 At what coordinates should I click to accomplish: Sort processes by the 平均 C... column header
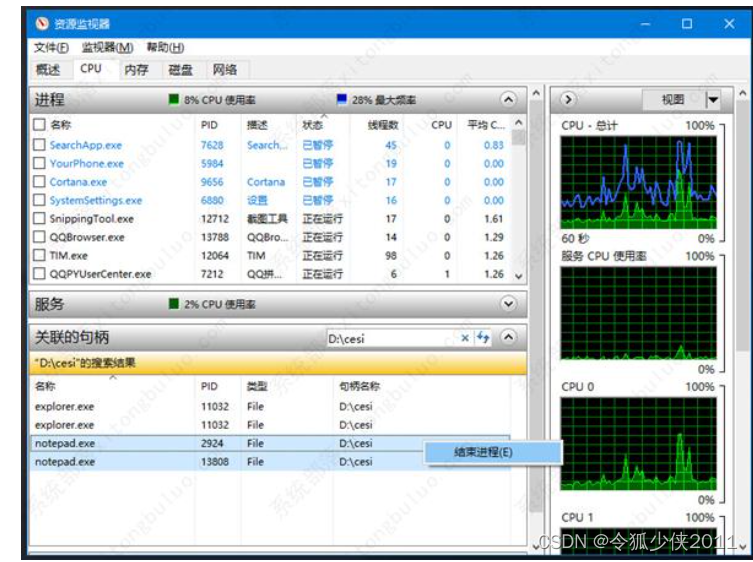[x=486, y=125]
